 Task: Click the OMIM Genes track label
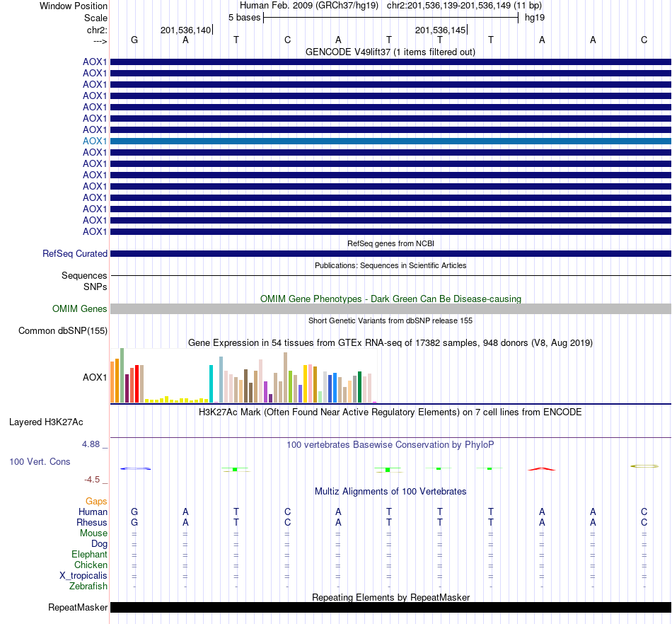coord(80,309)
